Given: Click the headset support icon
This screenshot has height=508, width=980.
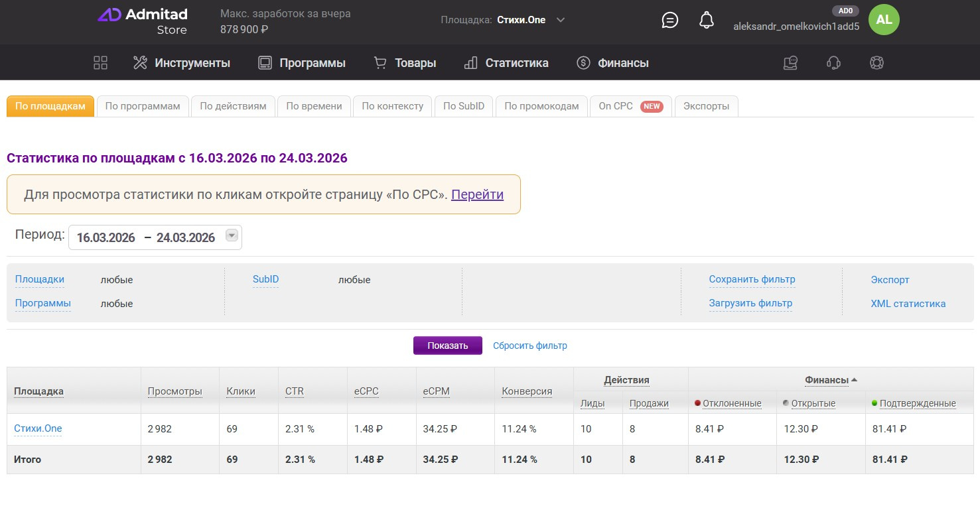Looking at the screenshot, I should coord(833,63).
